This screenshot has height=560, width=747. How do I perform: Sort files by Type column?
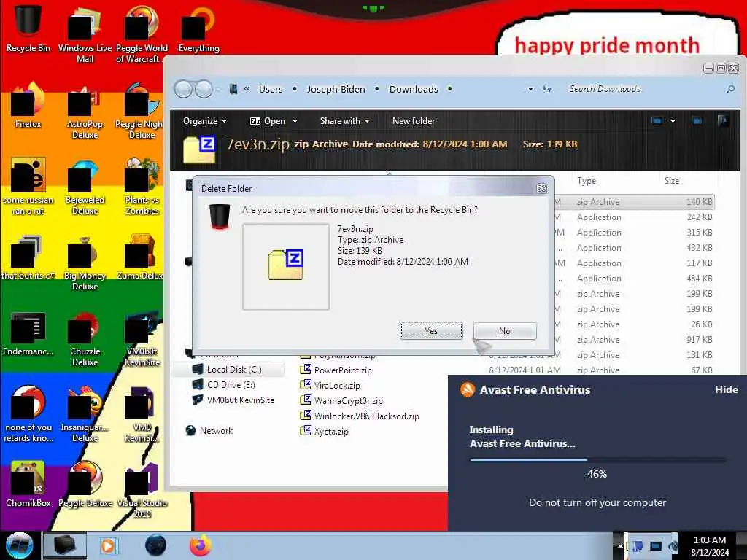pos(587,181)
